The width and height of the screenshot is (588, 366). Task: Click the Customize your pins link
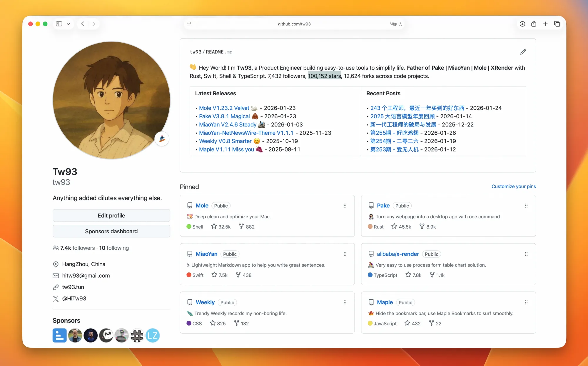513,186
